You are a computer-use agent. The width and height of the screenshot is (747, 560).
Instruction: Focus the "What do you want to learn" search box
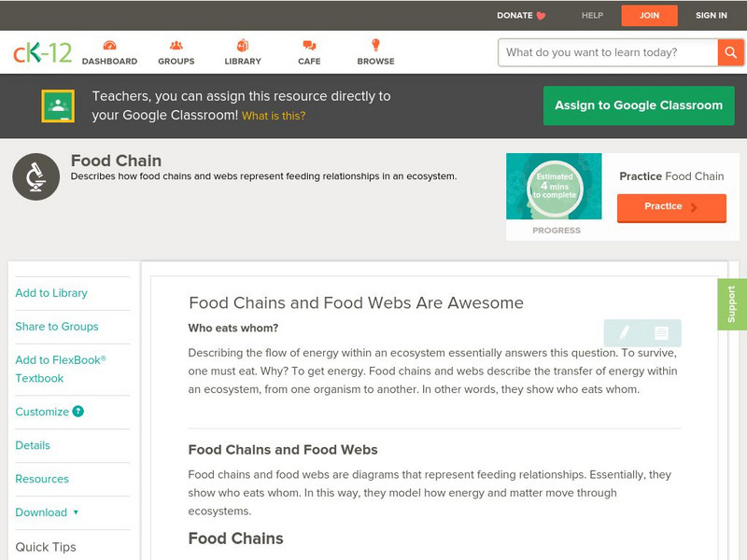608,52
